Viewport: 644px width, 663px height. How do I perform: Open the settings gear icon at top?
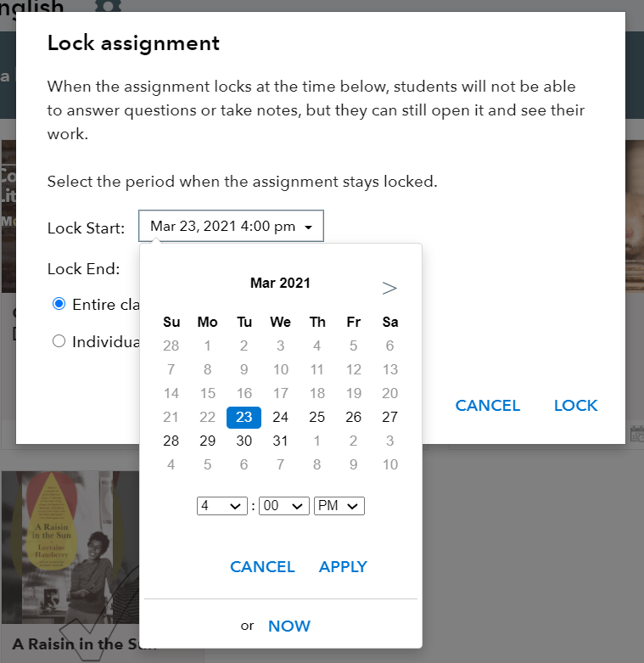click(x=108, y=5)
